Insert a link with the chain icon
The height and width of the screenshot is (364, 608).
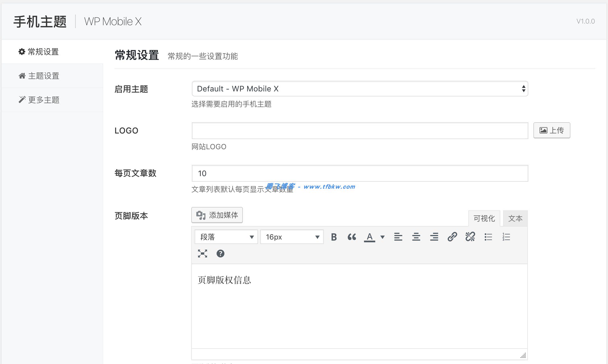pos(452,237)
